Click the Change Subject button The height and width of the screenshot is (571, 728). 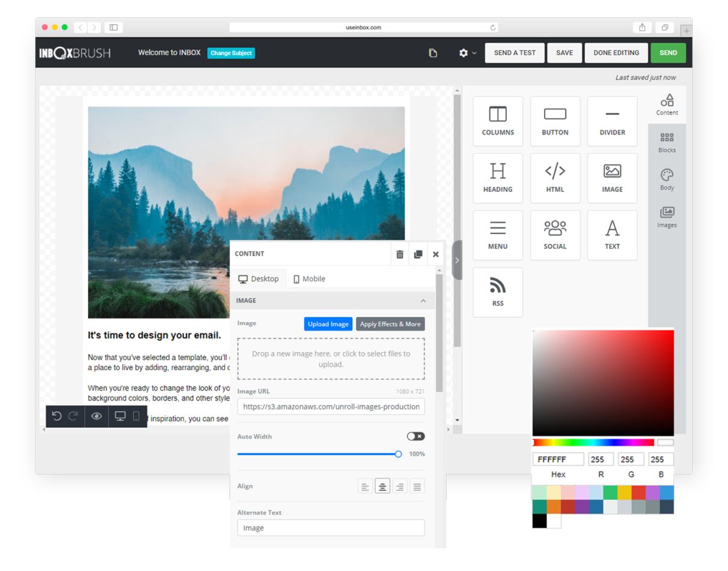click(231, 53)
